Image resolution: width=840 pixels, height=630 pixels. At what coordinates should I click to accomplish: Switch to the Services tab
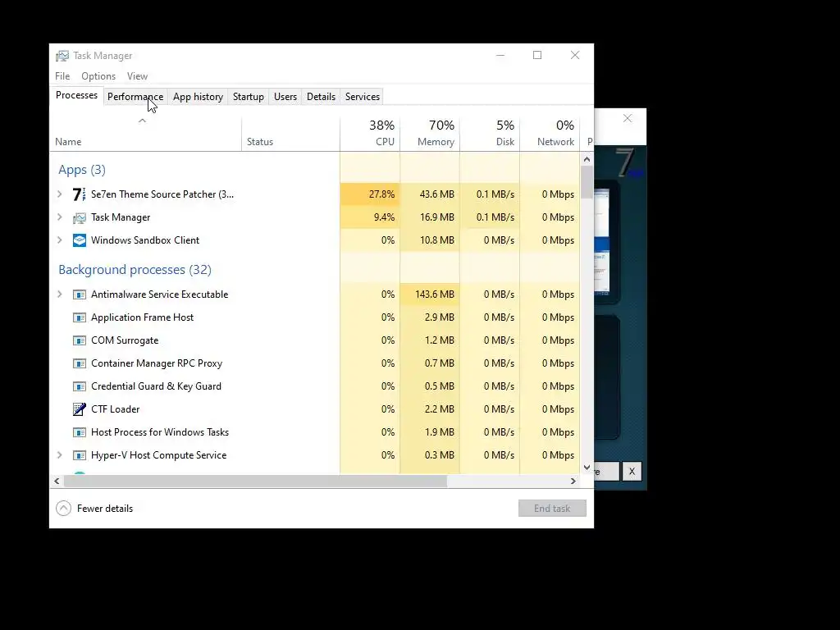(362, 97)
